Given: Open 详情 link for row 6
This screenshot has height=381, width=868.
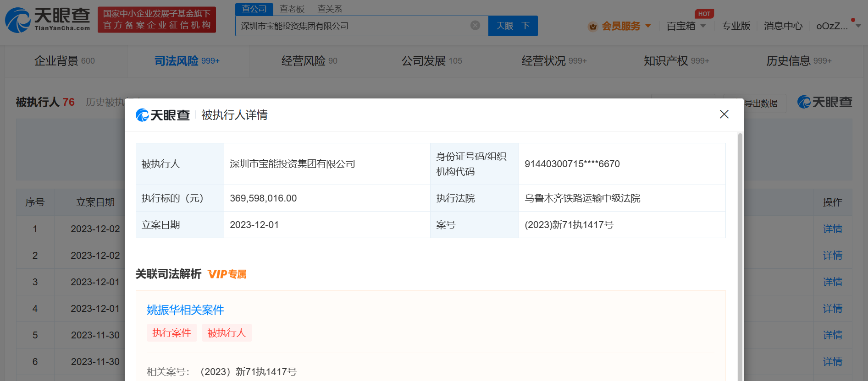Looking at the screenshot, I should [x=833, y=362].
